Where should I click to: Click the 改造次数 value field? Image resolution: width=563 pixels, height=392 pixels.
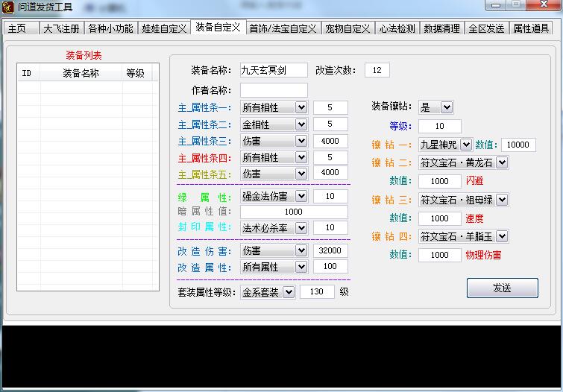pyautogui.click(x=377, y=70)
